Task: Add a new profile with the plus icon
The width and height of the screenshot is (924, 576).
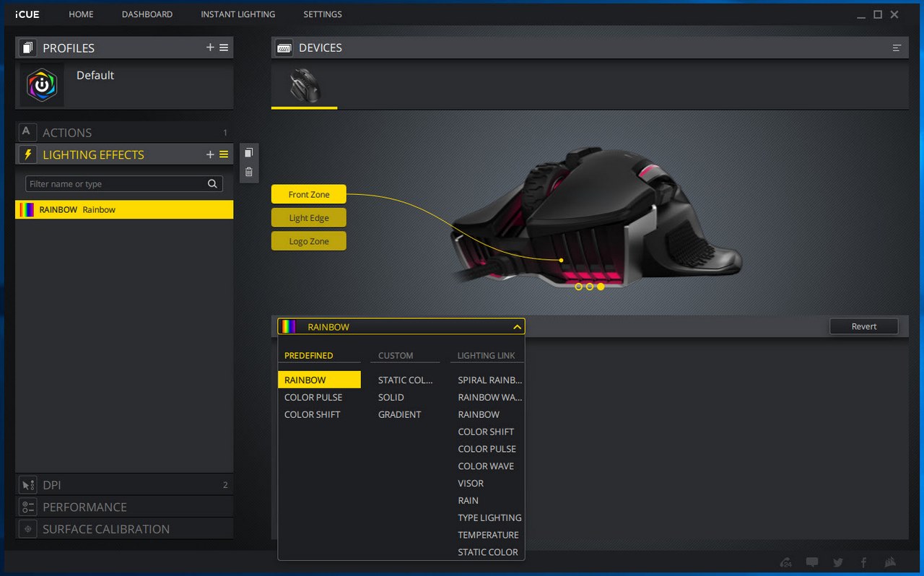Action: pos(210,48)
